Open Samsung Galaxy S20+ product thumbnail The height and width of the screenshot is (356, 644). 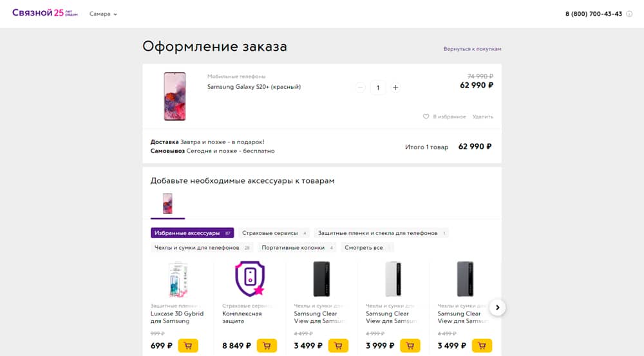175,97
